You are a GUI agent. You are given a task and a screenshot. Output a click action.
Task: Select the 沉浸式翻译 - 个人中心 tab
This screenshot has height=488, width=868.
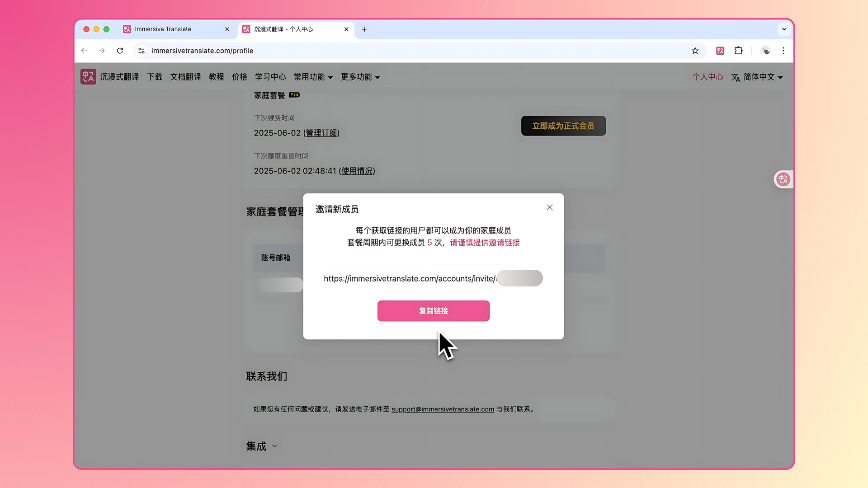coord(296,29)
